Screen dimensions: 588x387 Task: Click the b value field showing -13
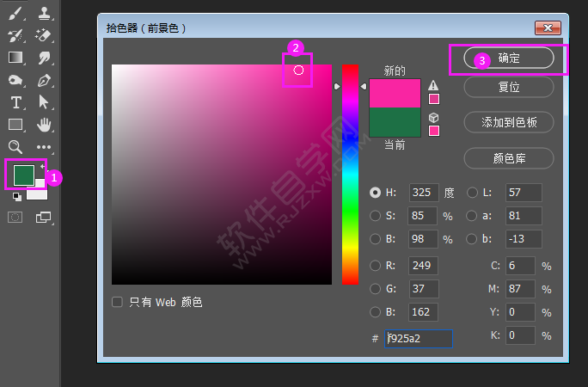click(x=524, y=239)
